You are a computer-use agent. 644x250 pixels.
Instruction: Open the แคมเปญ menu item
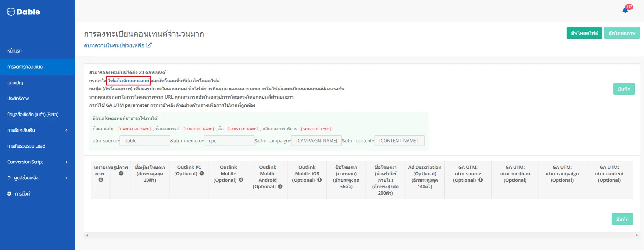pos(15,83)
